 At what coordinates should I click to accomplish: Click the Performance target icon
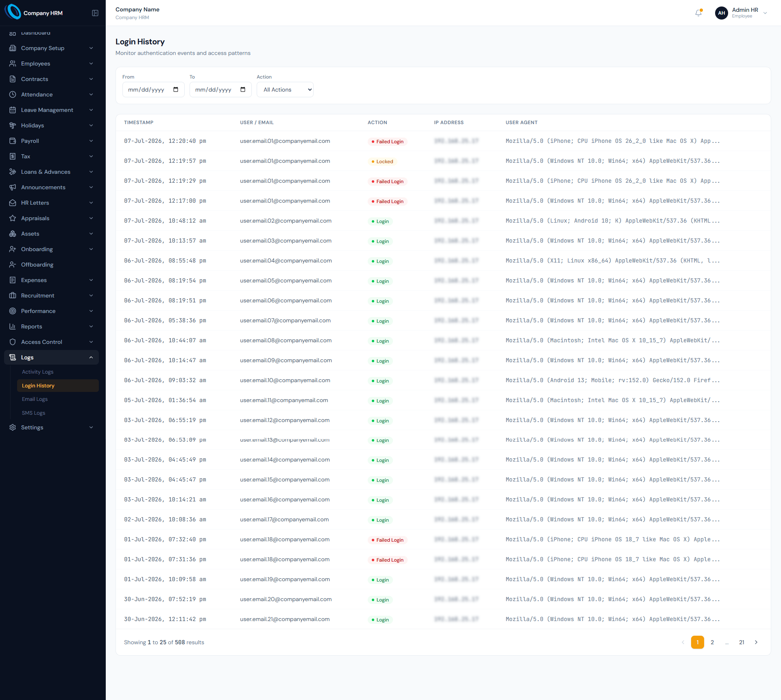tap(13, 311)
